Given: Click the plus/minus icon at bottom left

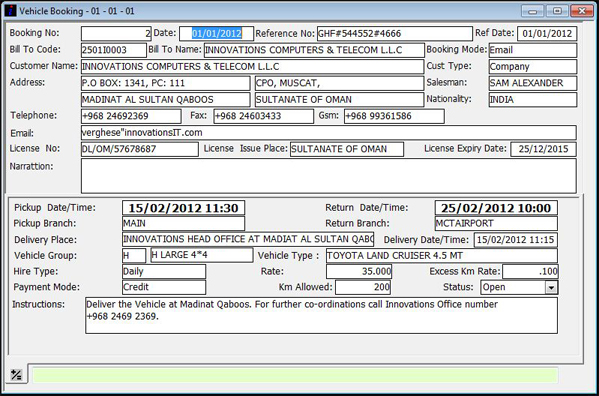Looking at the screenshot, I should tap(16, 375).
